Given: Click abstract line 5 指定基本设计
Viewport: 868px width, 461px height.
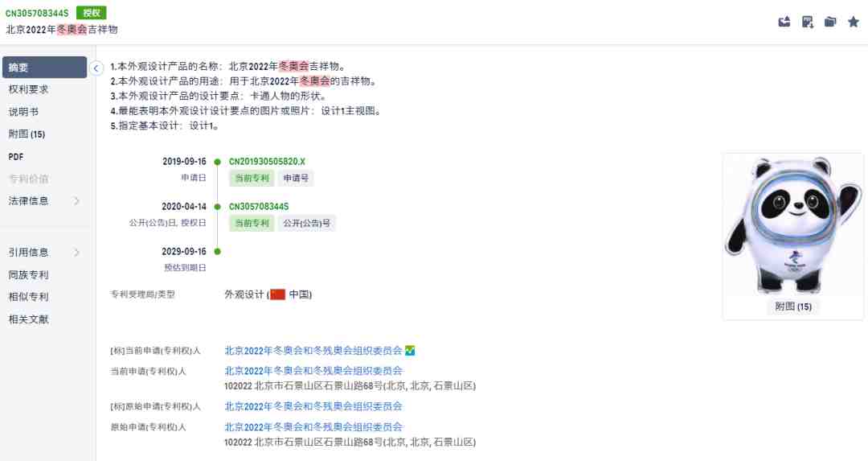Looking at the screenshot, I should [165, 126].
